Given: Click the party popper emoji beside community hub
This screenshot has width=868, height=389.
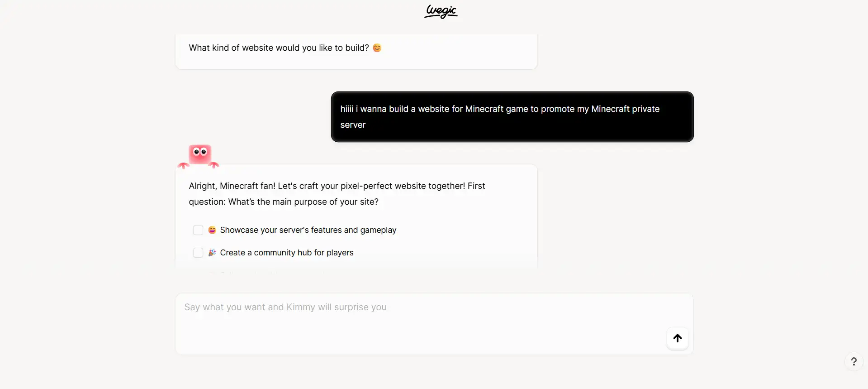Looking at the screenshot, I should pos(212,253).
